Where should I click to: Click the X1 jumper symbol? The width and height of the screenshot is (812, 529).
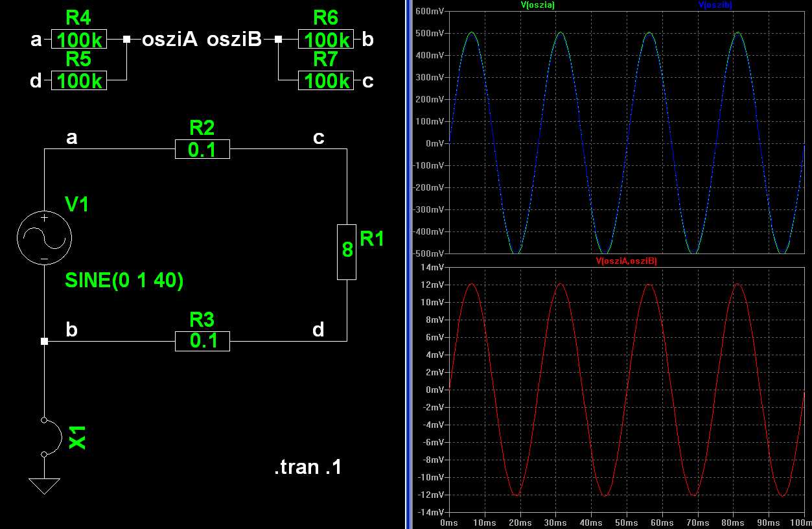tap(51, 436)
